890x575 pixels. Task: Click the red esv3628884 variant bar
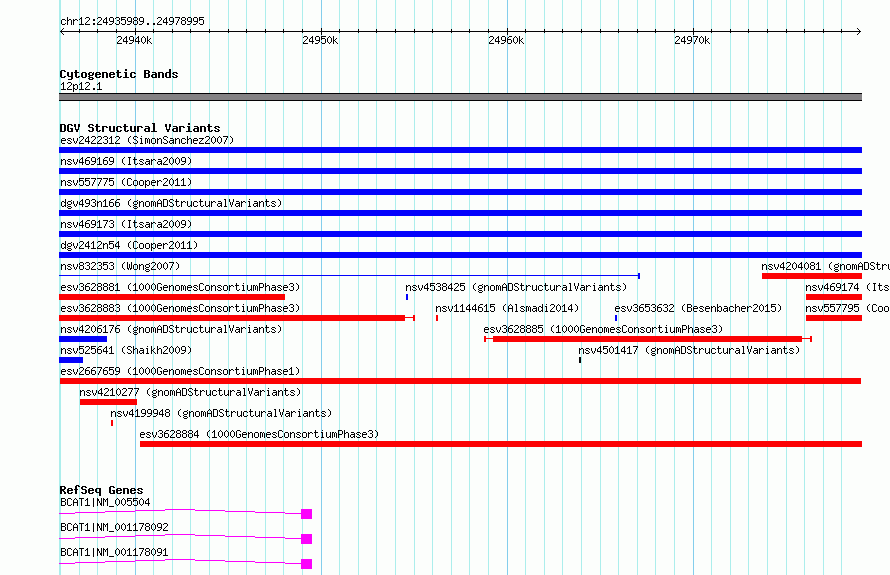point(501,444)
